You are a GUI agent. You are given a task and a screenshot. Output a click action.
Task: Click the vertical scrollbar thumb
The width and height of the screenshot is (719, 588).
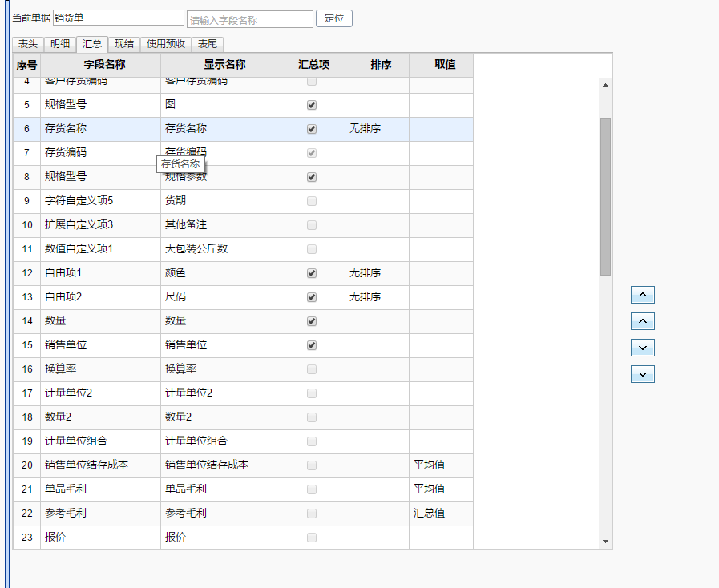tap(605, 196)
